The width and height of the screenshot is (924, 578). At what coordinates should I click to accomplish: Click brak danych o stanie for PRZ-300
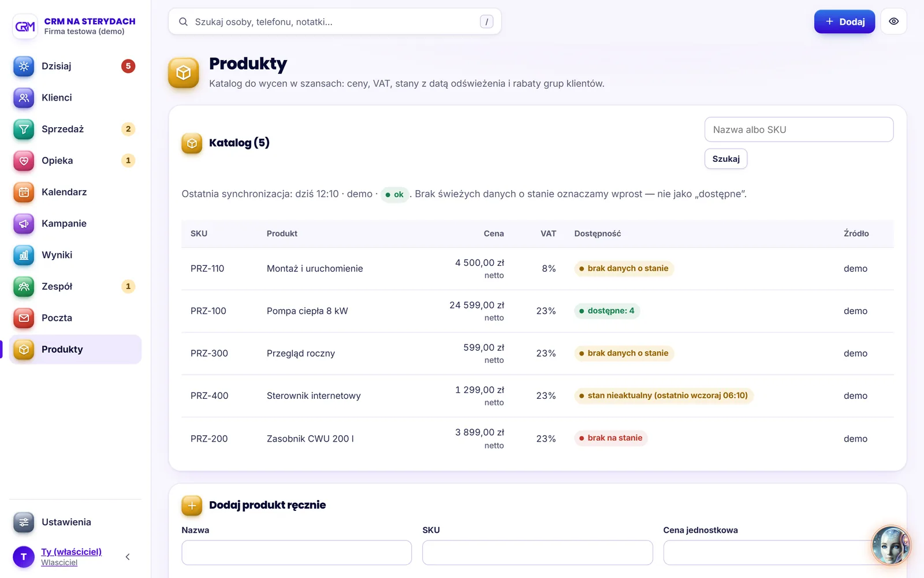click(624, 353)
